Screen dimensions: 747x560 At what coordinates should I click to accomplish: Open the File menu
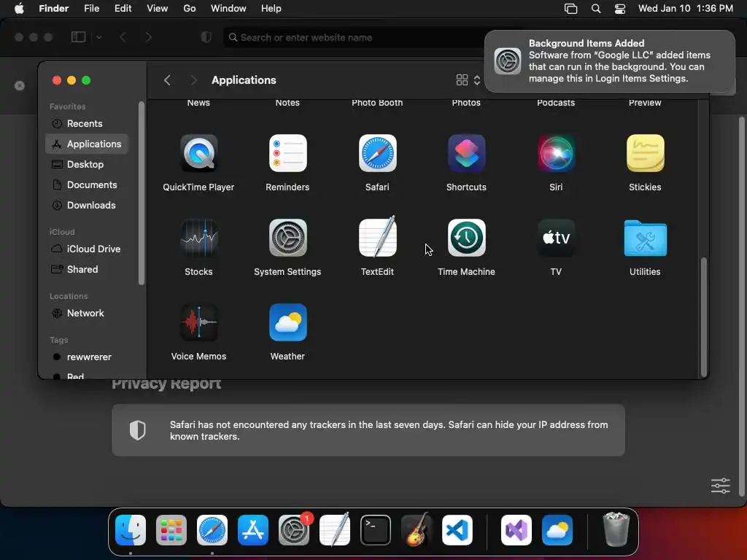tap(91, 9)
